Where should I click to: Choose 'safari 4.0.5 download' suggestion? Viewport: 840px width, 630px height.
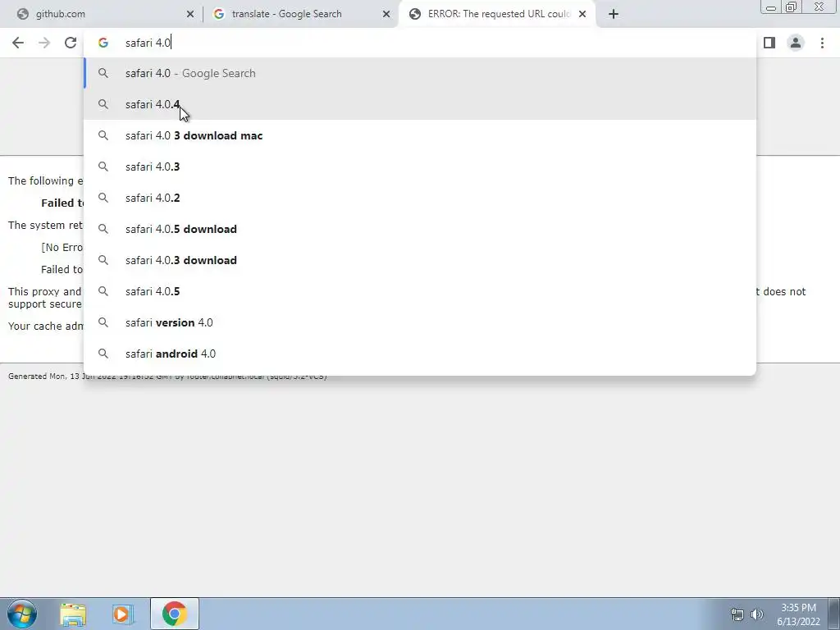(x=420, y=229)
